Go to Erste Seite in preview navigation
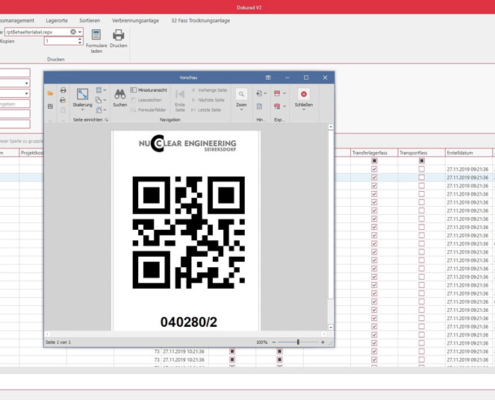The height and width of the screenshot is (400, 495). [180, 100]
